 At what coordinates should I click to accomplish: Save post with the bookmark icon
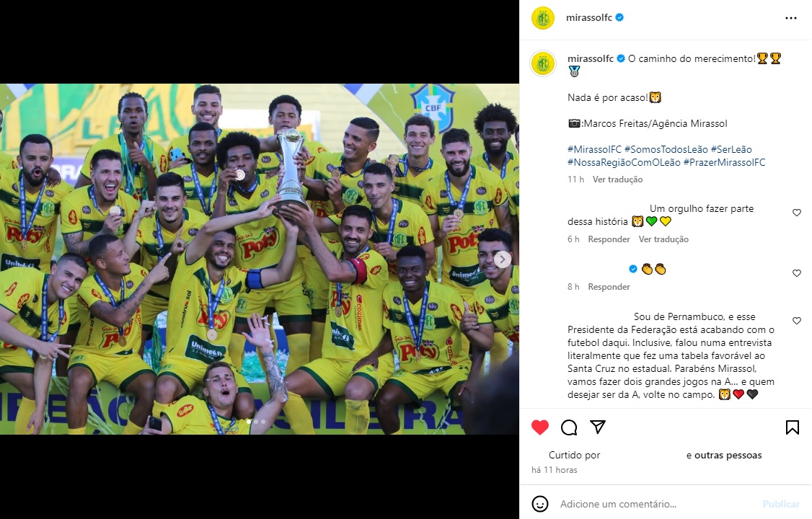click(x=793, y=427)
